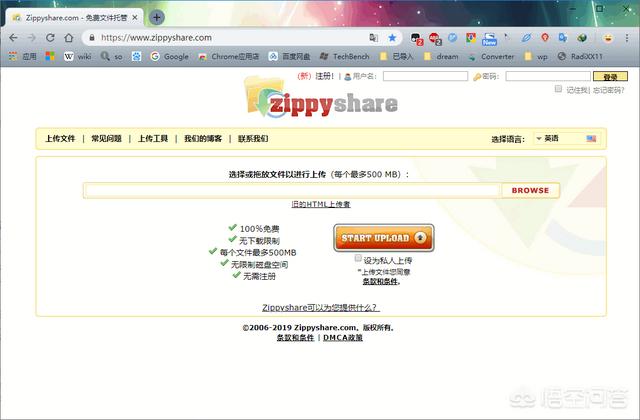This screenshot has width=640, height=420.
Task: Open the 百度网盘 bookmark
Action: 289,56
